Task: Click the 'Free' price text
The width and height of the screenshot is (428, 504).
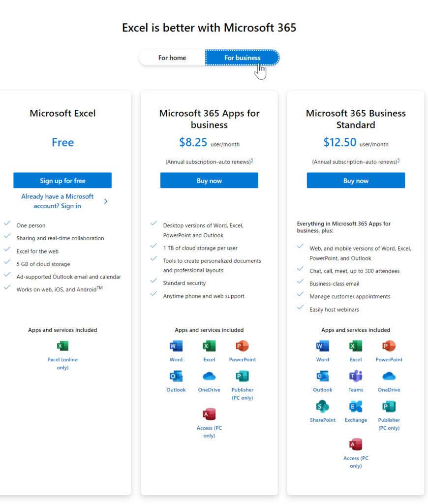Action: point(62,142)
